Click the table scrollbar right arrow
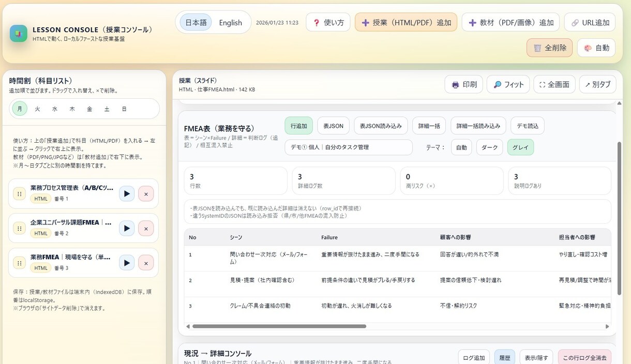The image size is (631, 364). 608,326
